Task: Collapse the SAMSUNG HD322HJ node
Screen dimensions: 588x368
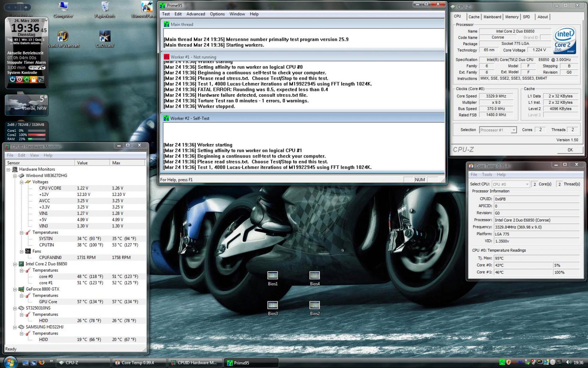Action: point(15,327)
